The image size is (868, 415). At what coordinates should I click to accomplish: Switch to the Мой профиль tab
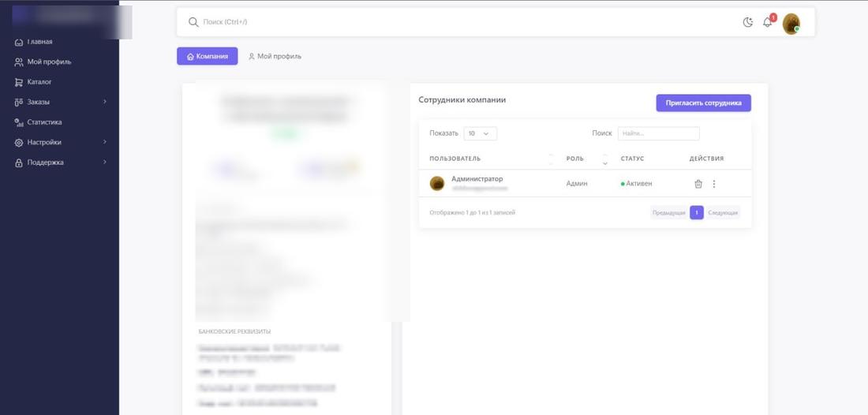click(x=275, y=57)
